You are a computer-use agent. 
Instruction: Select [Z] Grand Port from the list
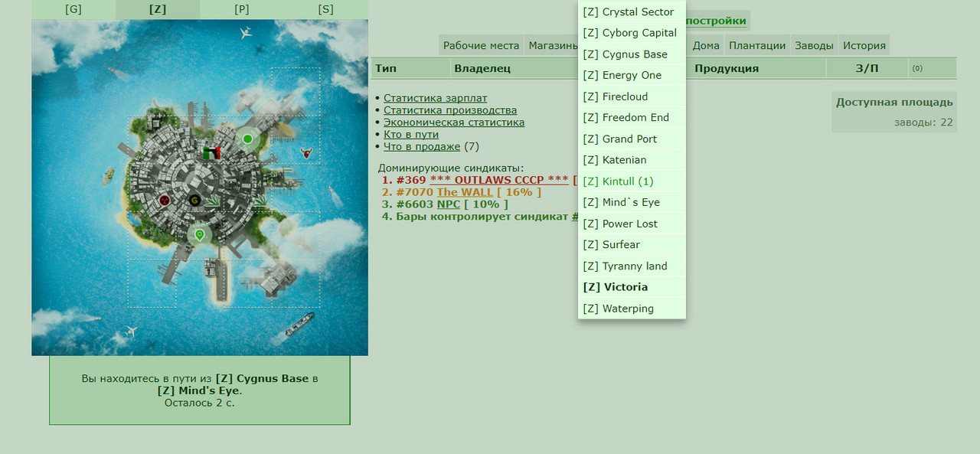[x=632, y=139]
